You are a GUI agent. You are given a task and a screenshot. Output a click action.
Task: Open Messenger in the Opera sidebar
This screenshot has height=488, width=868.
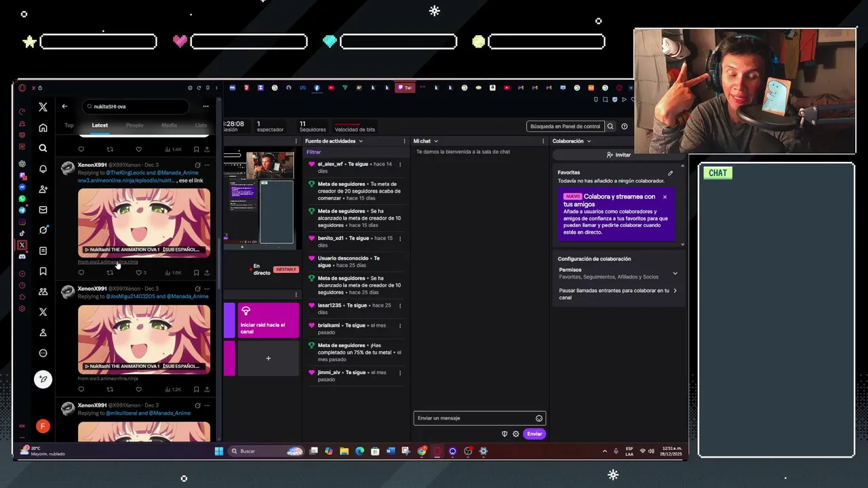[22, 187]
